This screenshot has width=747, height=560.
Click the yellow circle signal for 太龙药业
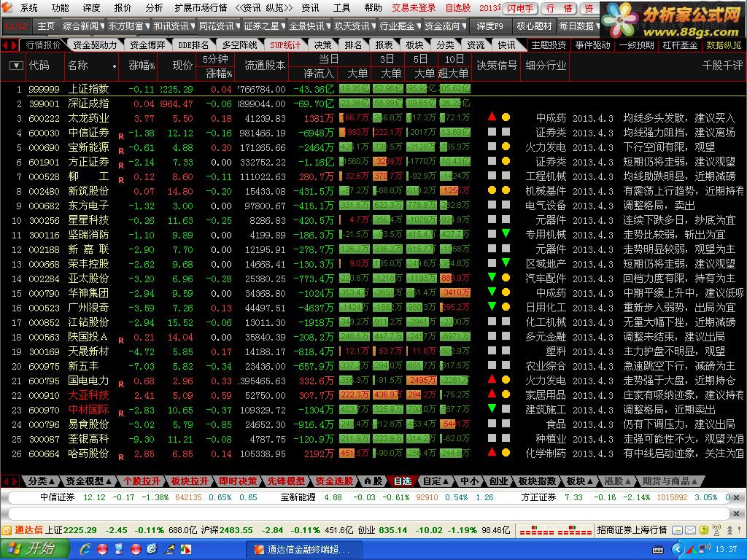506,117
